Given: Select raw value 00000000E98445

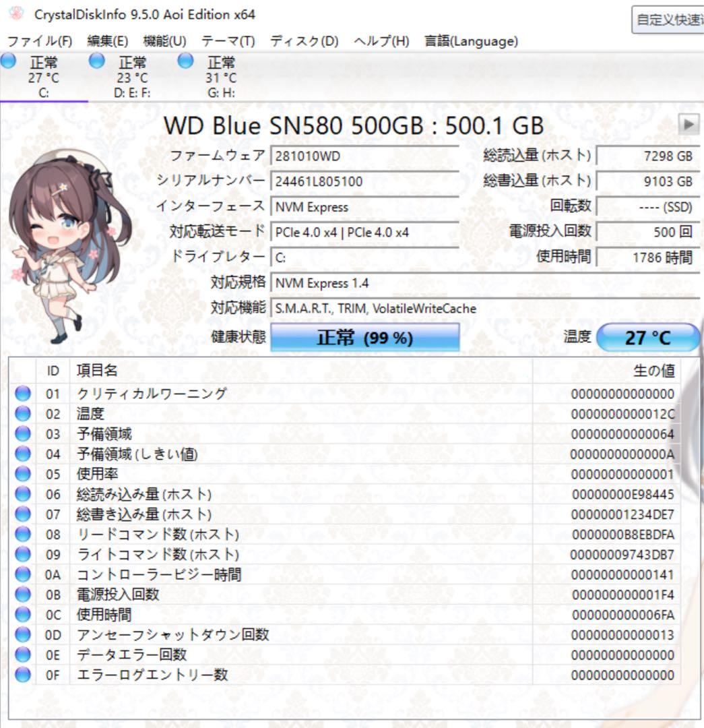Looking at the screenshot, I should point(622,494).
